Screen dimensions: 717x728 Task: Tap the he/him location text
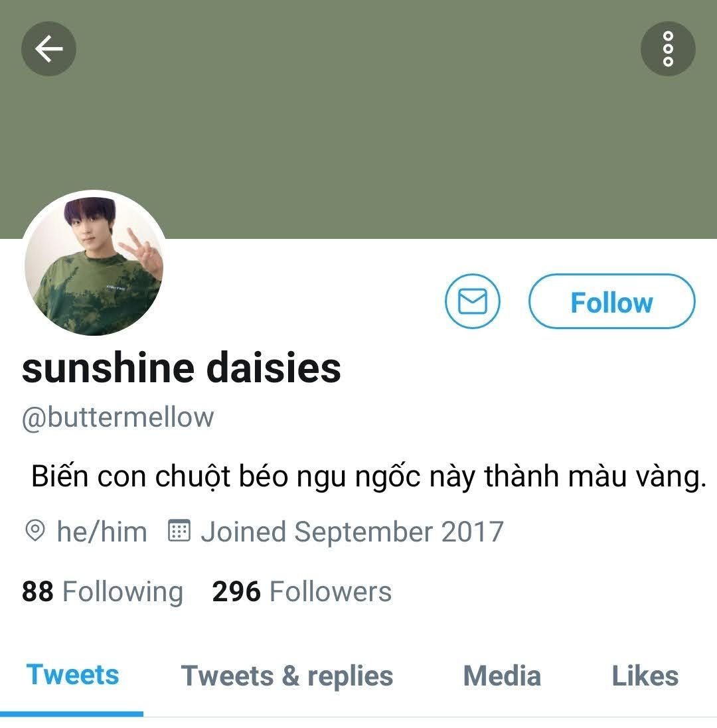pyautogui.click(x=102, y=532)
